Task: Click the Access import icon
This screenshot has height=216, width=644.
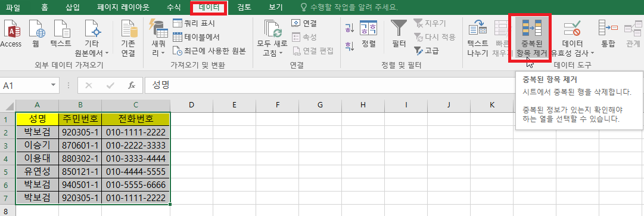Action: [x=11, y=33]
